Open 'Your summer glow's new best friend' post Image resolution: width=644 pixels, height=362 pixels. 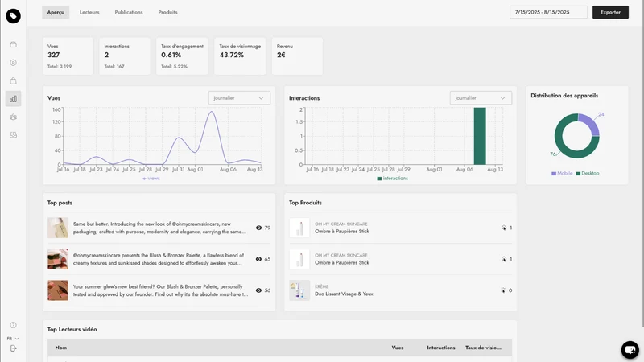pos(160,290)
